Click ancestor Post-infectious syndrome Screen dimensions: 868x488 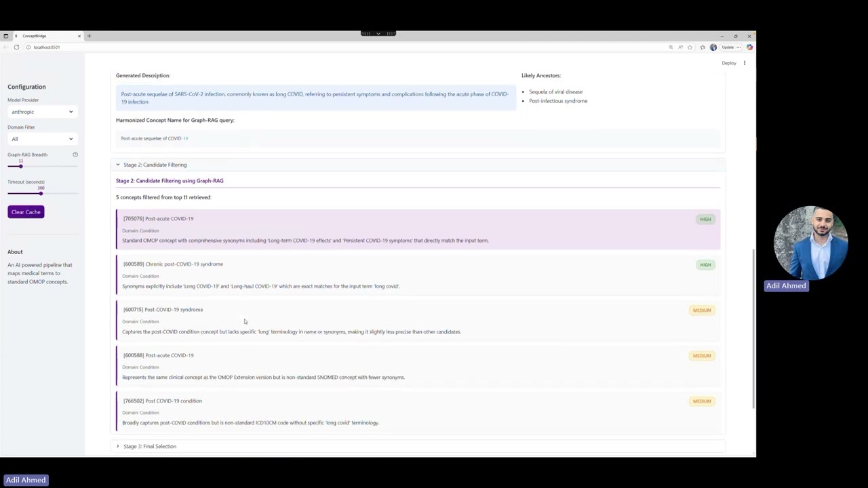coord(558,101)
